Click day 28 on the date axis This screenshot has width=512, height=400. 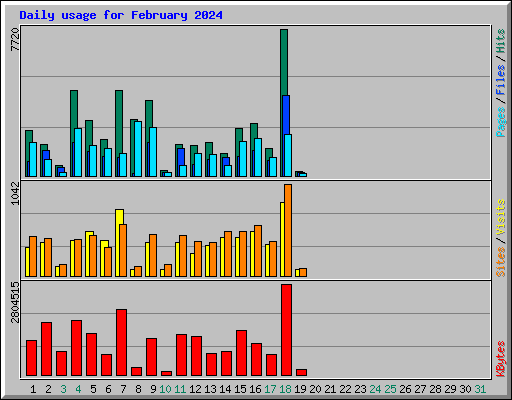point(435,389)
